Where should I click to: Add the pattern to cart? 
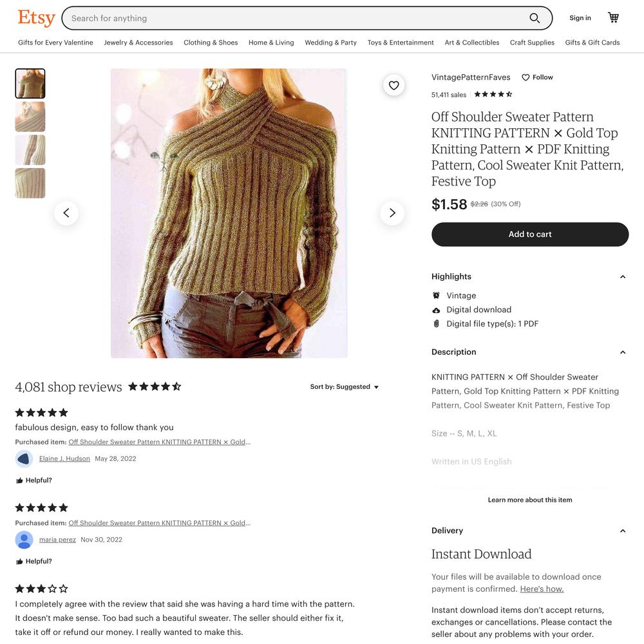pyautogui.click(x=530, y=234)
